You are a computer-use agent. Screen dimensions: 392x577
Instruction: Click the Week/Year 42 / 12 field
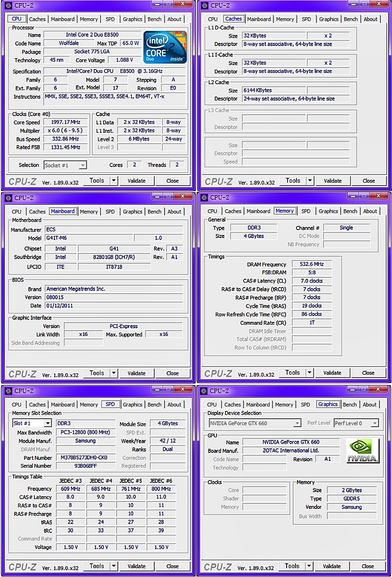(x=168, y=441)
